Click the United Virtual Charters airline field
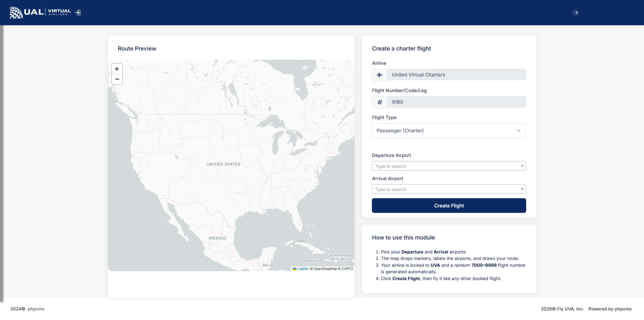The width and height of the screenshot is (644, 320). (456, 75)
